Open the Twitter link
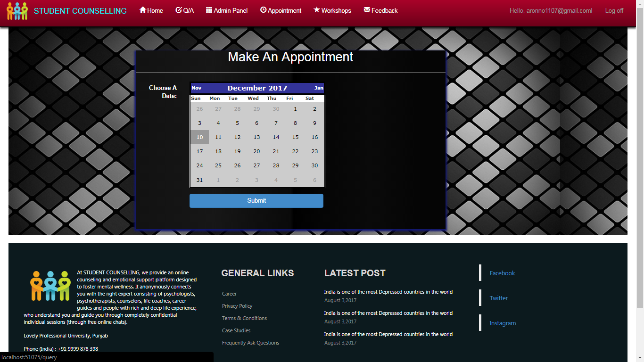Image resolution: width=644 pixels, height=362 pixels. [x=498, y=298]
